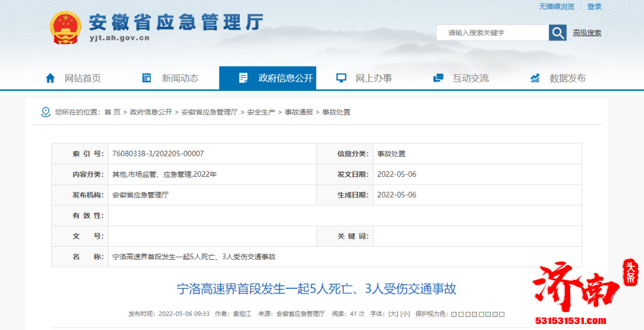The height and width of the screenshot is (330, 644).
Task: Select the last eye-protection color swatch
Action: pyautogui.click(x=501, y=315)
